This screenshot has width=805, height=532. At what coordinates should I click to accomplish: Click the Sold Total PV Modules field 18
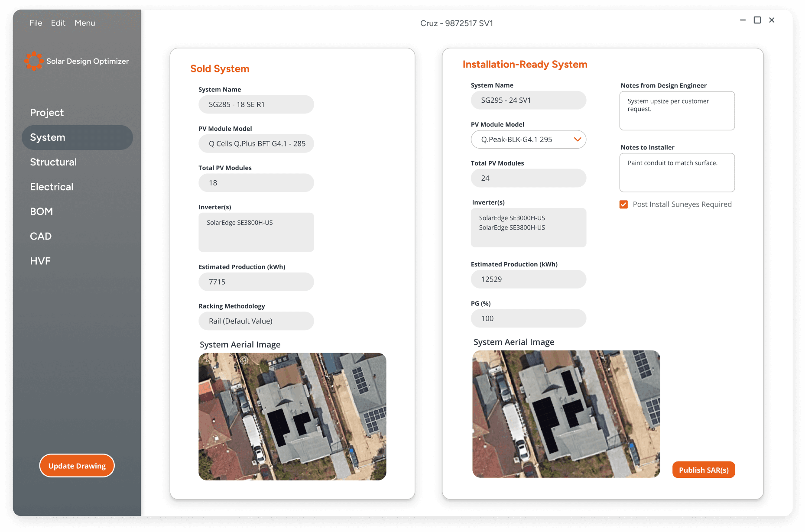point(256,183)
